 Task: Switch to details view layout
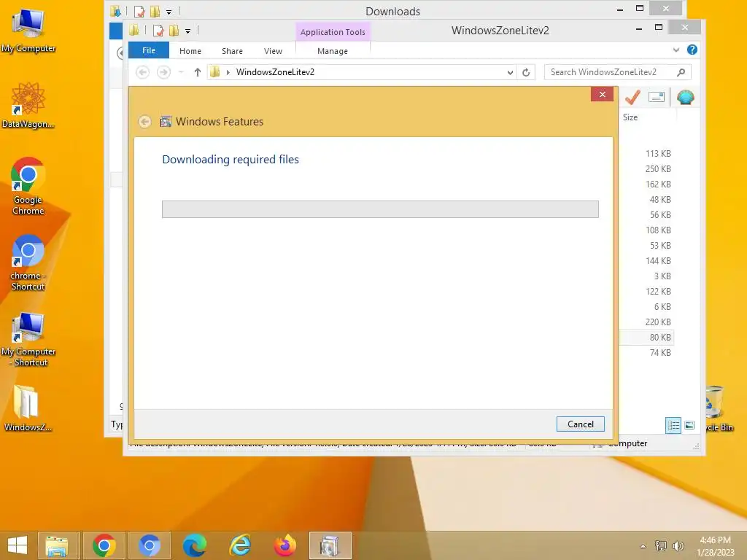click(x=673, y=425)
